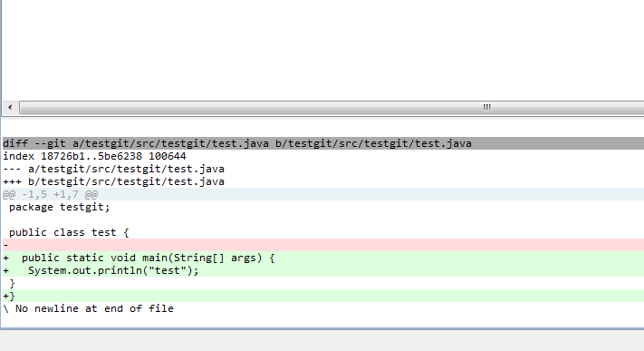The image size is (644, 351).
Task: Click the added +} closing brace line
Action: [323, 296]
